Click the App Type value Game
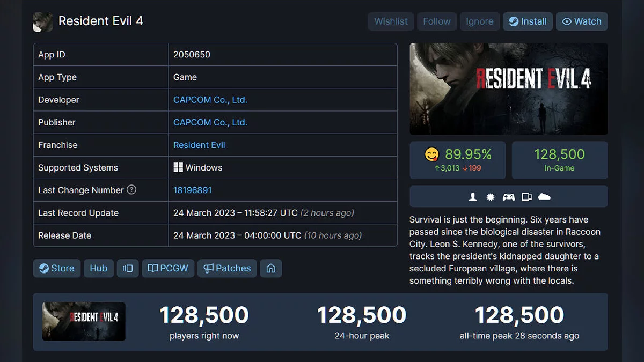Viewport: 644px width, 362px height. pyautogui.click(x=185, y=77)
